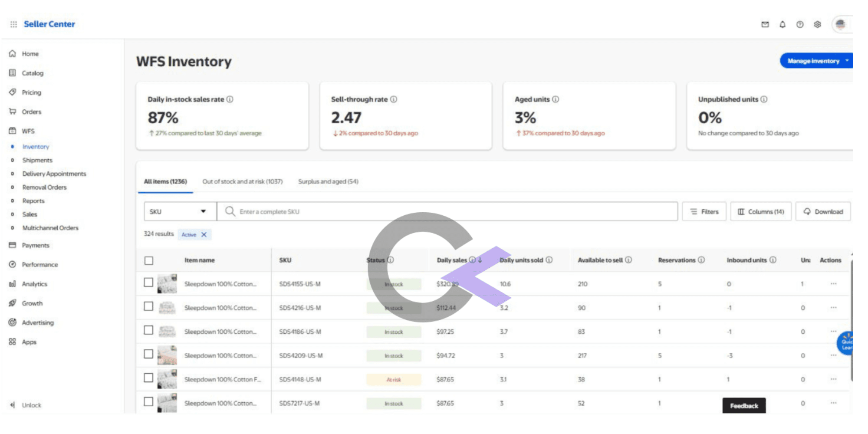Screen dimensions: 868x434
Task: Click info icon next to Inbound units
Action: point(773,260)
